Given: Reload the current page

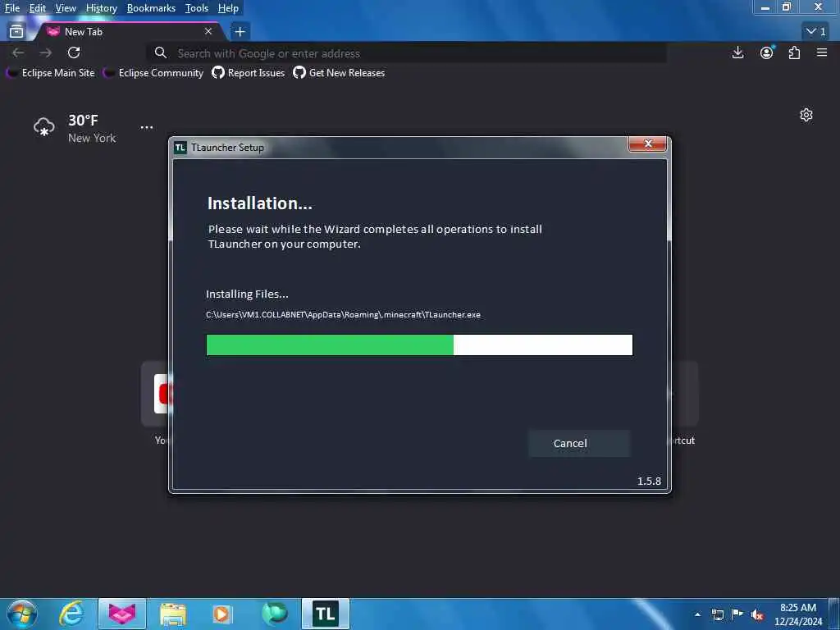Looking at the screenshot, I should [x=74, y=52].
